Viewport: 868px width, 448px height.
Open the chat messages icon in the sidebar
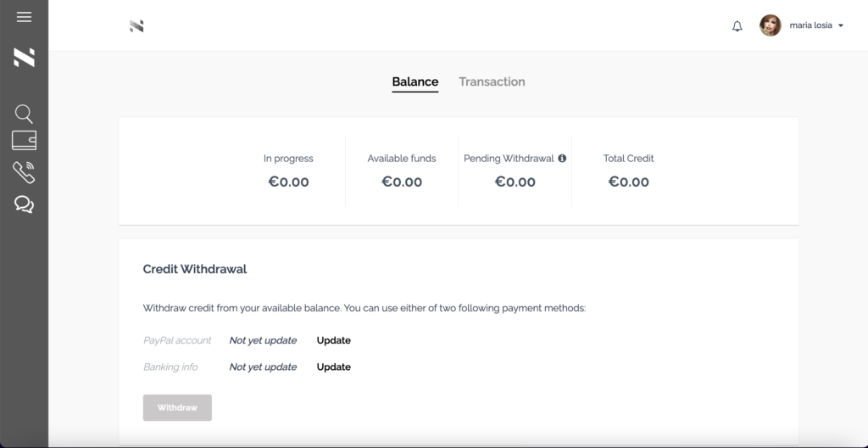coord(24,204)
